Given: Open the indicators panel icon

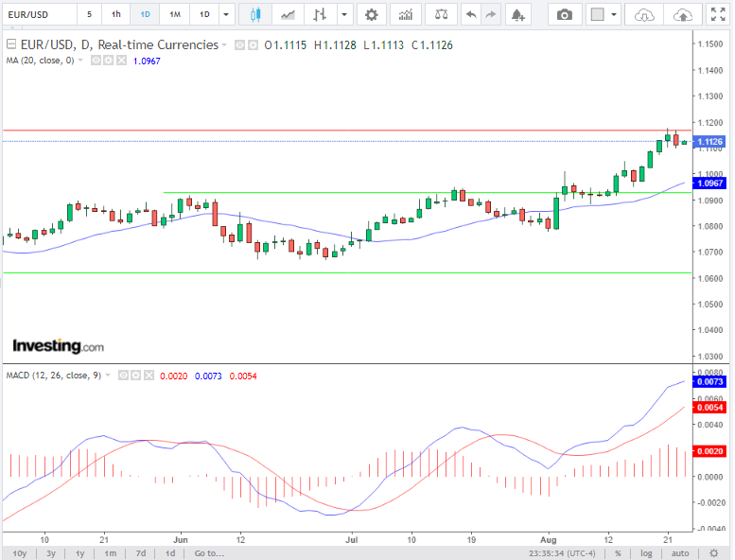Looking at the screenshot, I should tap(405, 14).
